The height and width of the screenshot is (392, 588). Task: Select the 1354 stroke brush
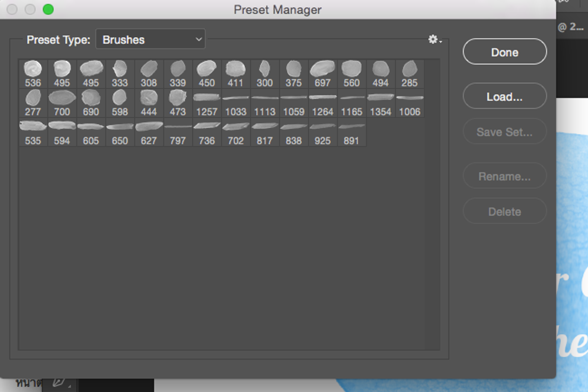point(381,103)
